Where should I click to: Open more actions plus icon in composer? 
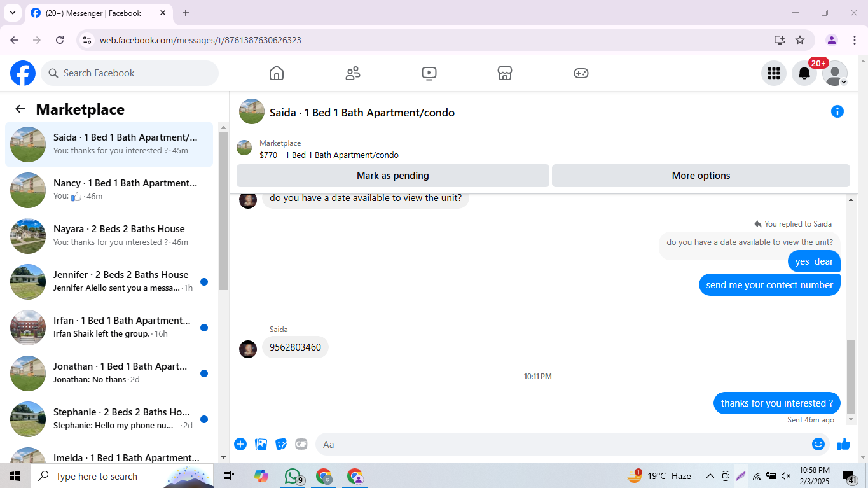240,444
